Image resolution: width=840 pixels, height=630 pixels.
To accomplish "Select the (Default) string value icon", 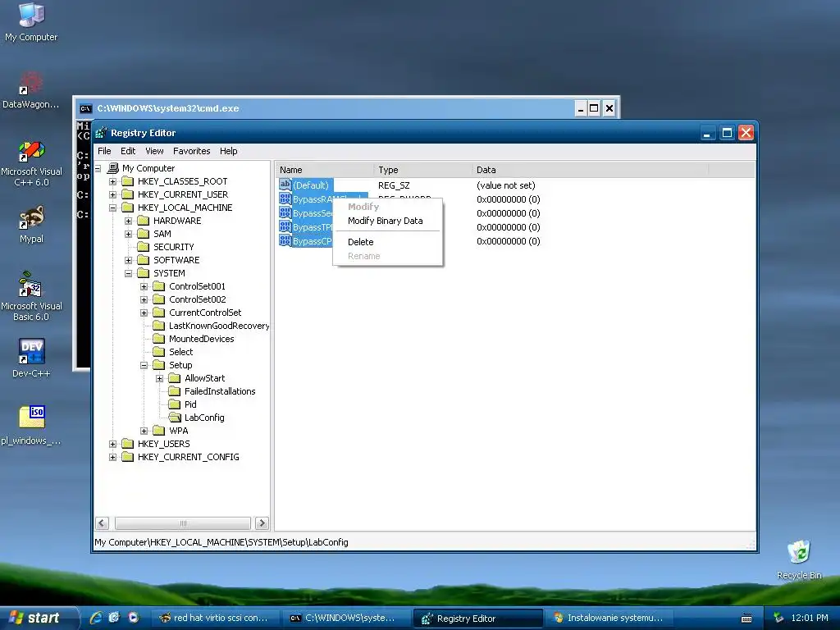I will 285,185.
